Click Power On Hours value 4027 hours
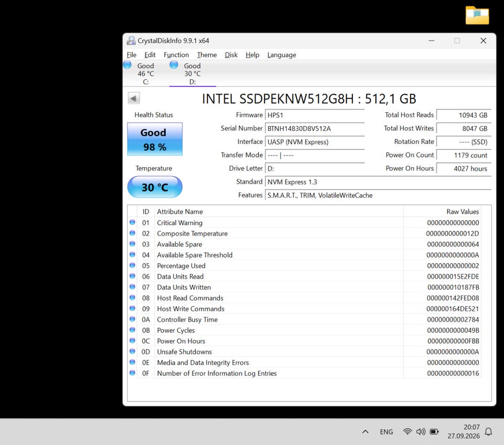Viewport: 504px width, 445px height. pos(464,169)
